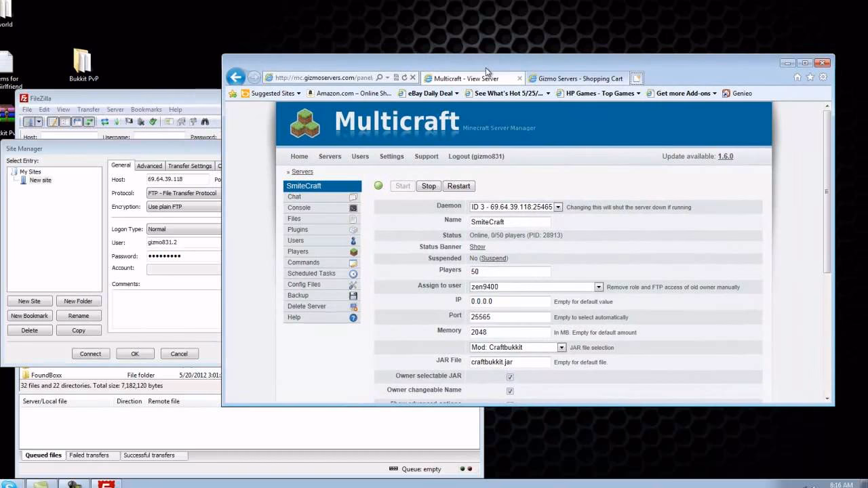This screenshot has width=868, height=488.
Task: Click the Suspend link next to Suspended status
Action: [x=493, y=258]
